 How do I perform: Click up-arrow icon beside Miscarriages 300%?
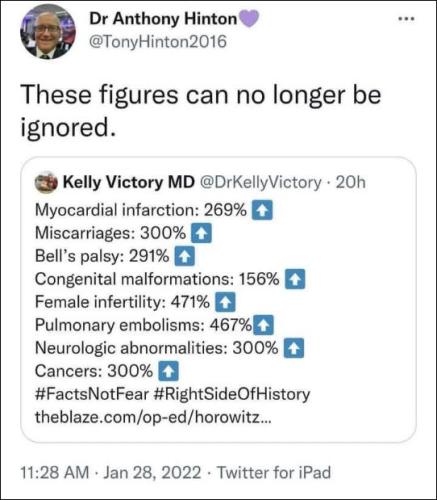point(201,233)
